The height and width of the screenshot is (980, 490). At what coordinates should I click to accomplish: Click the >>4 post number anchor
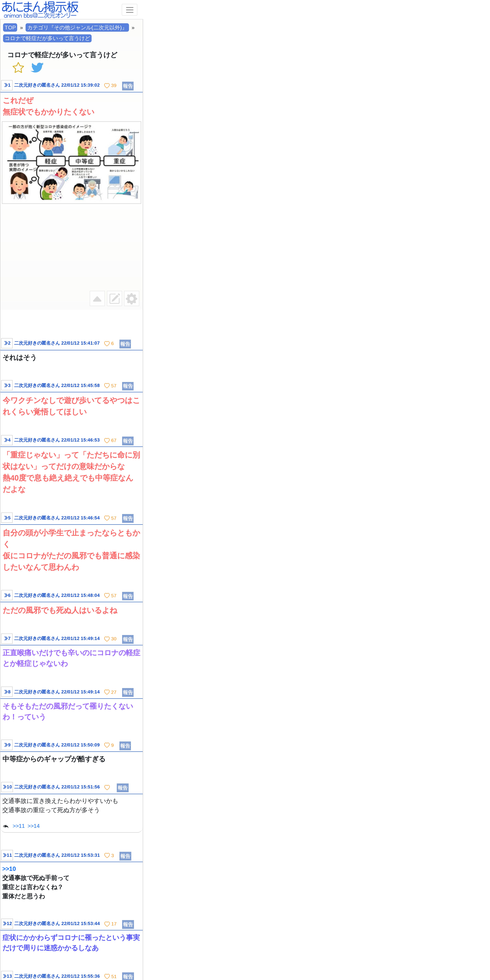tap(7, 440)
